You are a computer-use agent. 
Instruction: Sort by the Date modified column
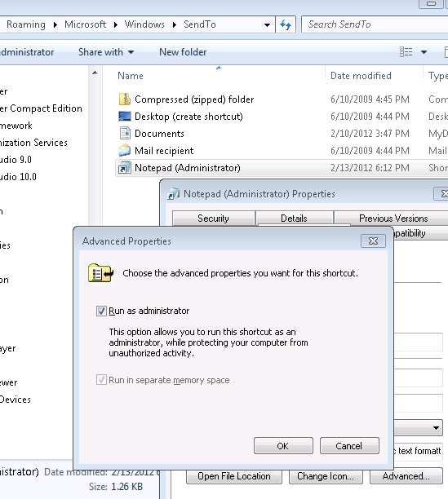(x=361, y=76)
